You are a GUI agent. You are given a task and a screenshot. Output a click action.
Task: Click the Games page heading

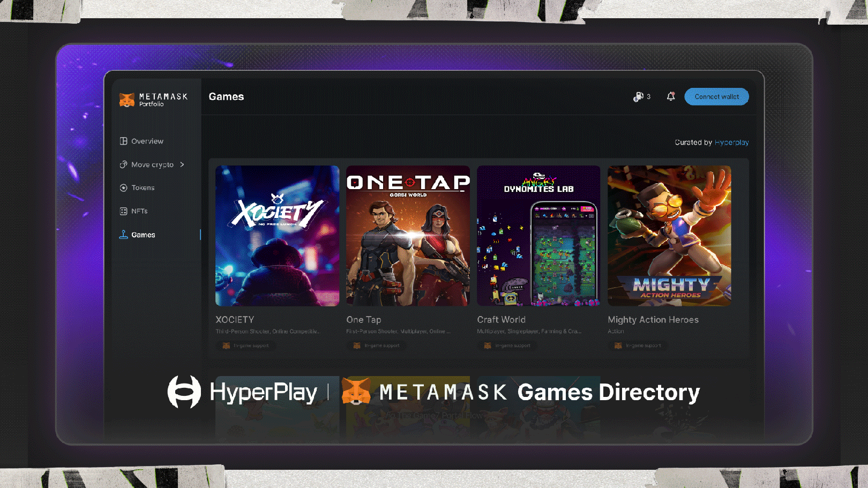click(x=226, y=97)
